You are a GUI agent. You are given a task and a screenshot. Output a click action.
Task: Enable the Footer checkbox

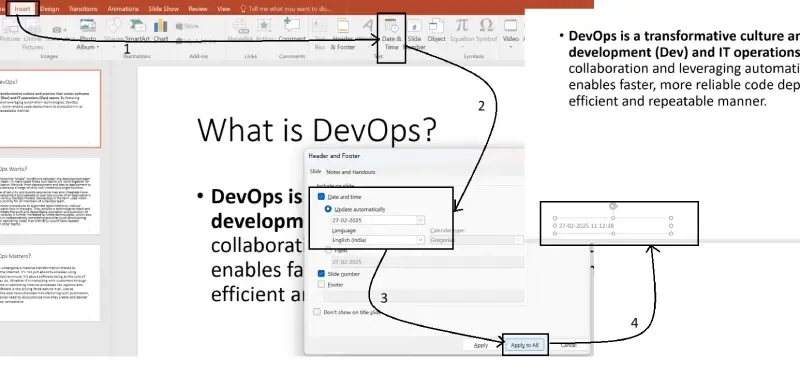321,285
